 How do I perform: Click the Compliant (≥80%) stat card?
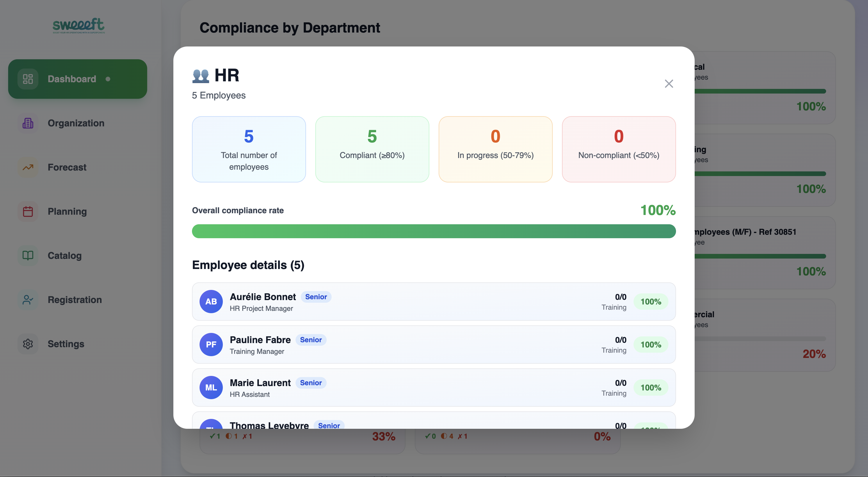pos(372,149)
